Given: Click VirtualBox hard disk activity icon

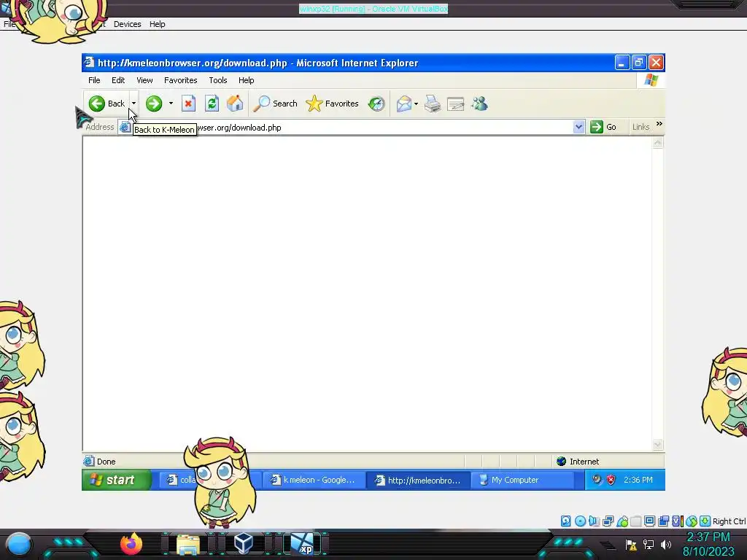Looking at the screenshot, I should [565, 521].
